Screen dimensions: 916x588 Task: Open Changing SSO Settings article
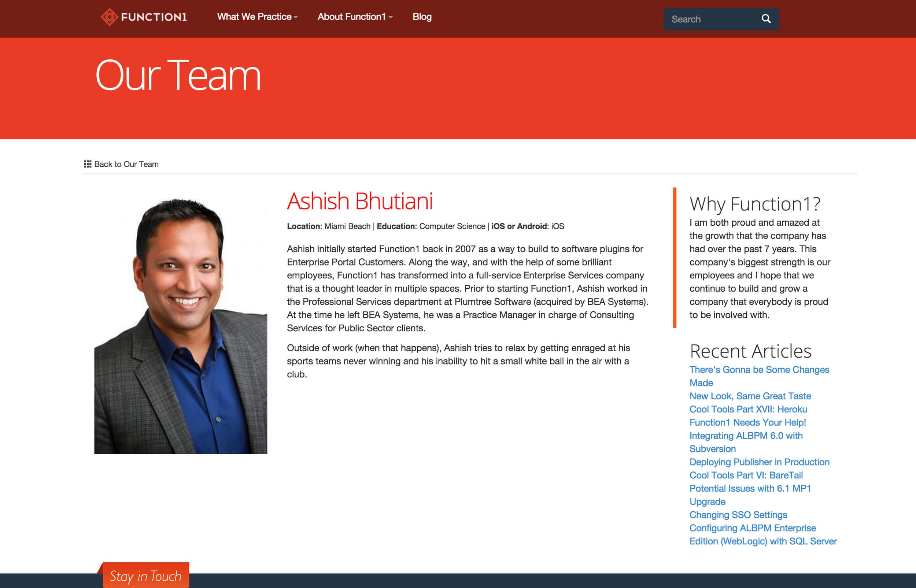pos(738,515)
